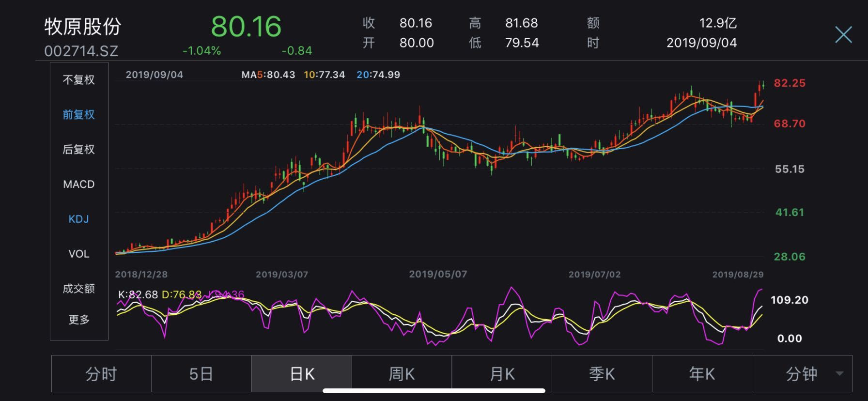Image resolution: width=868 pixels, height=401 pixels.
Task: Click the 2018/12/28 date axis label
Action: pos(141,275)
